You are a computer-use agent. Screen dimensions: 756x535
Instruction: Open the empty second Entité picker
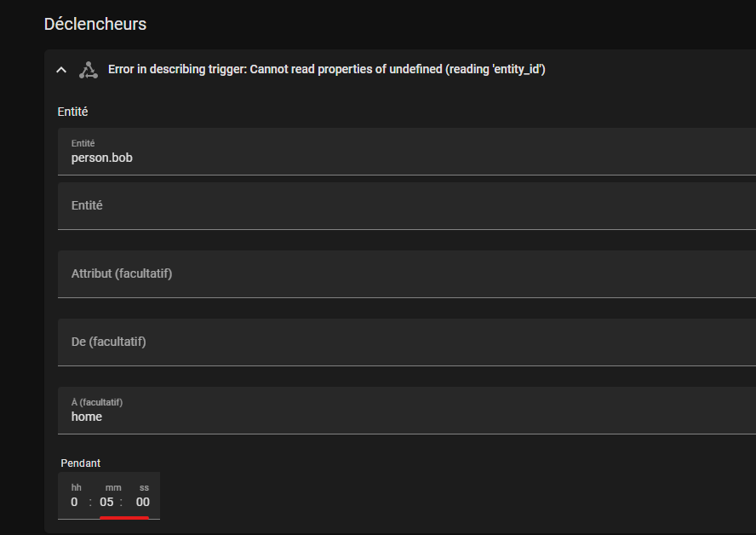(x=407, y=206)
